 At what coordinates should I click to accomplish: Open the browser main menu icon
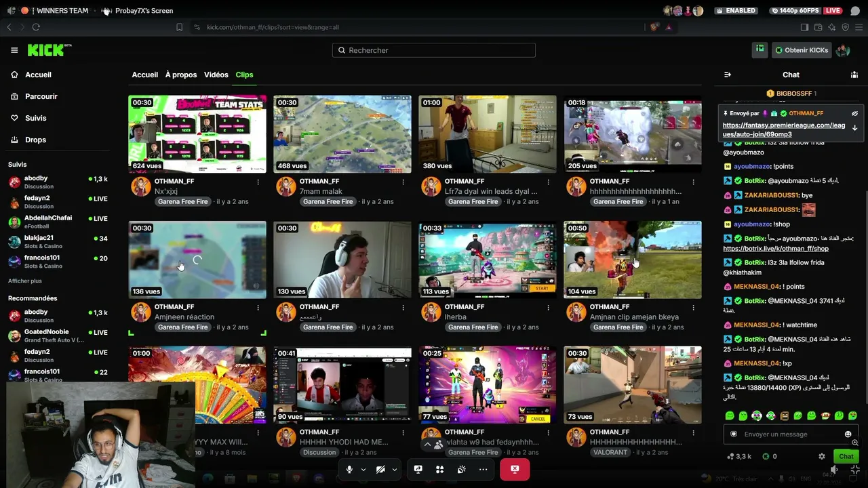(859, 27)
